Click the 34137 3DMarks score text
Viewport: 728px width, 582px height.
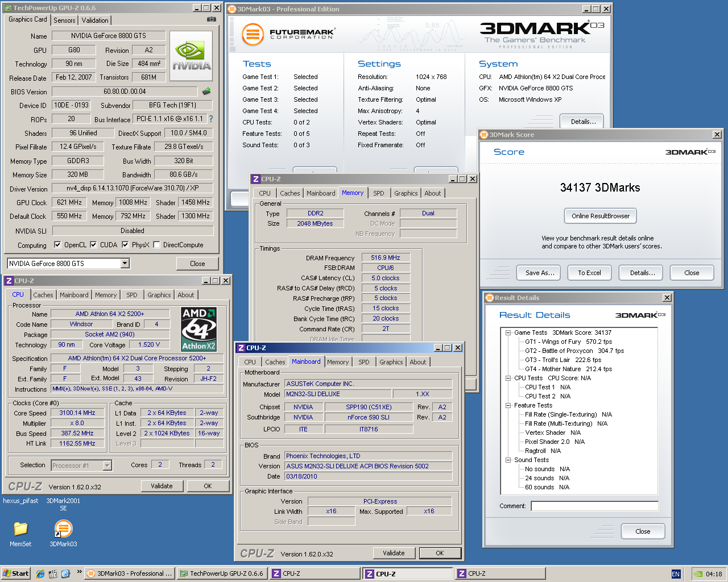pos(600,188)
